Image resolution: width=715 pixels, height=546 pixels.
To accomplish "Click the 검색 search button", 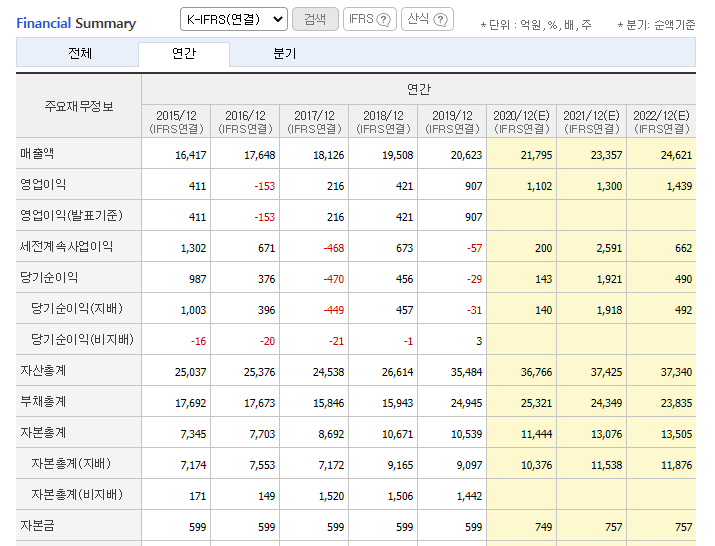I will tap(315, 19).
